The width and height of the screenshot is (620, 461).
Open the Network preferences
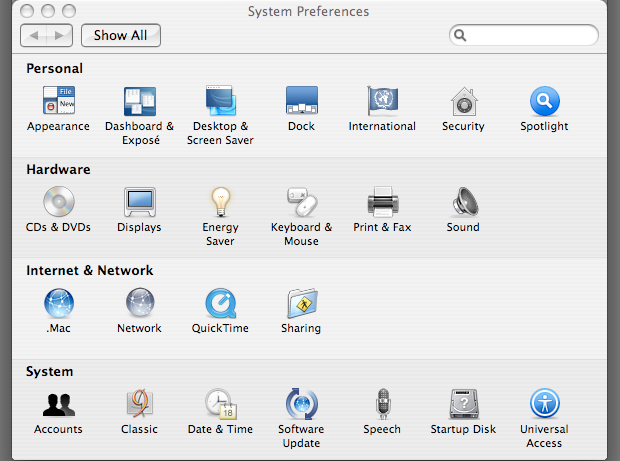pyautogui.click(x=140, y=302)
